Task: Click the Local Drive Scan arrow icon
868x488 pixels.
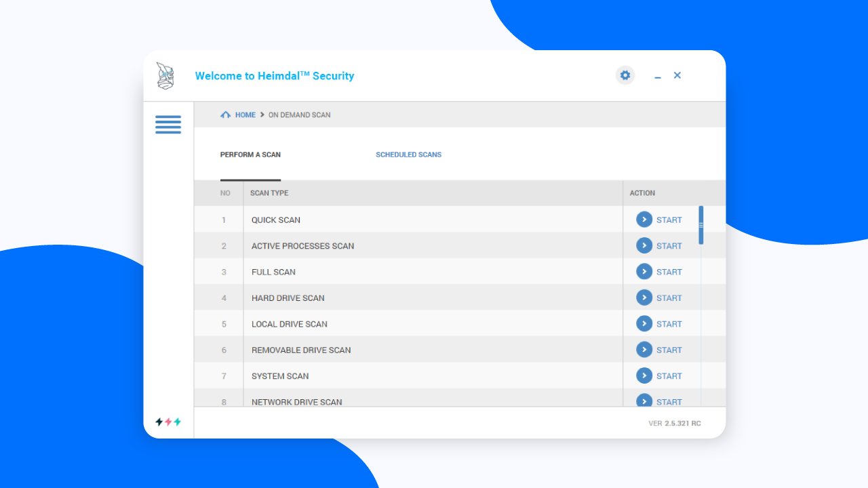Action: [x=644, y=324]
